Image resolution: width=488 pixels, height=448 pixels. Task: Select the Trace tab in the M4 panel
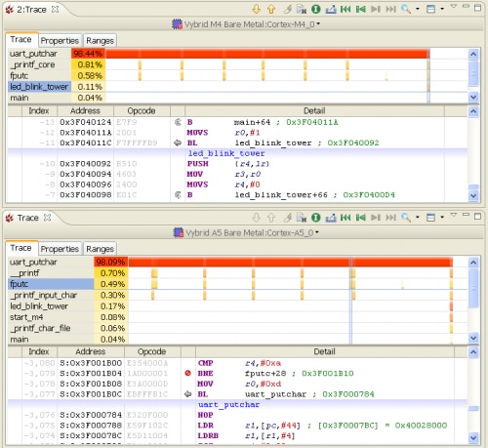tap(21, 40)
